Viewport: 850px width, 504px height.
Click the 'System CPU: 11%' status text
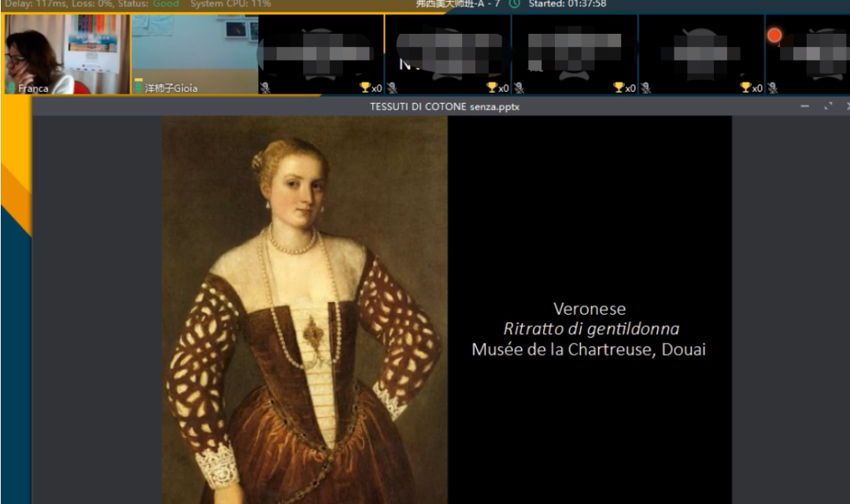coord(231,4)
